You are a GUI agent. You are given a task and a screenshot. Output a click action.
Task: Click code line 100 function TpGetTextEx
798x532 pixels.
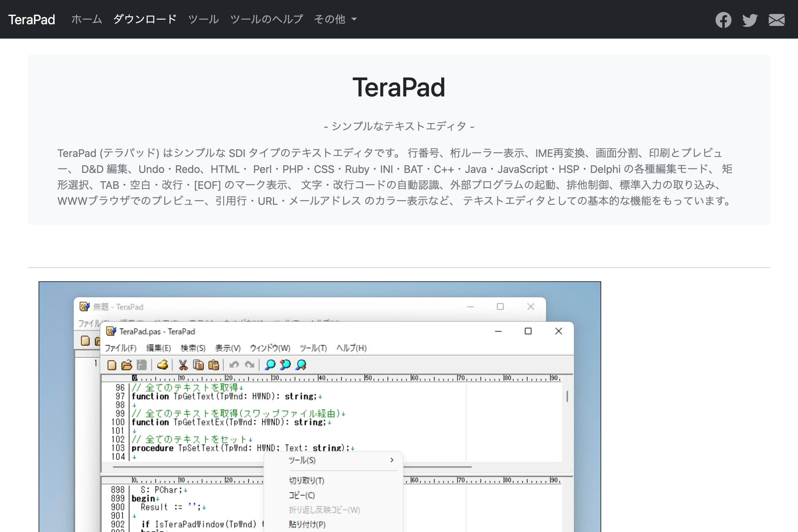[231, 422]
